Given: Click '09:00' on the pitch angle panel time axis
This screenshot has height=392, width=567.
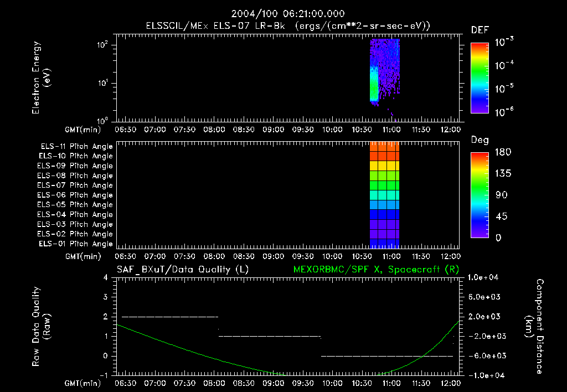Looking at the screenshot, I should 273,256.
